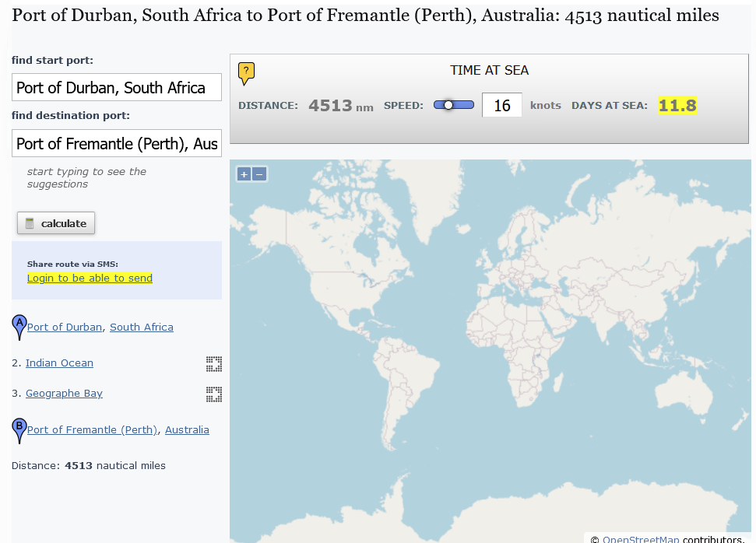
Task: Follow the South Africa link
Action: tap(142, 328)
